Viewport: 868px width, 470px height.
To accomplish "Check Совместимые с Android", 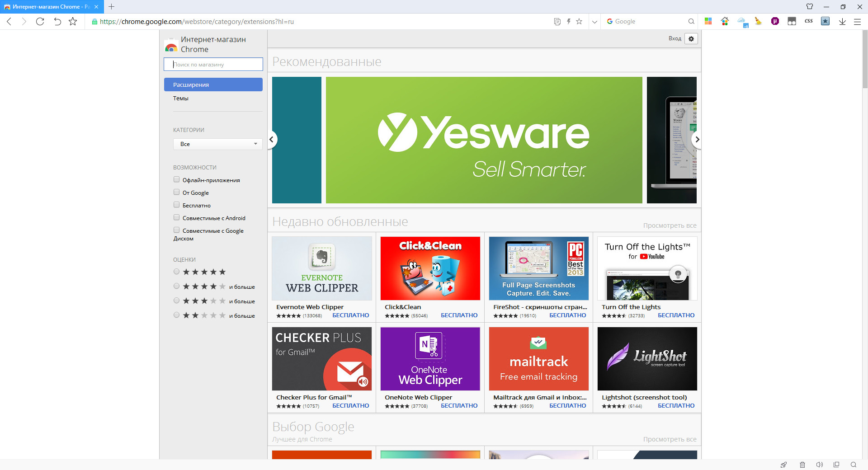I will click(x=177, y=217).
